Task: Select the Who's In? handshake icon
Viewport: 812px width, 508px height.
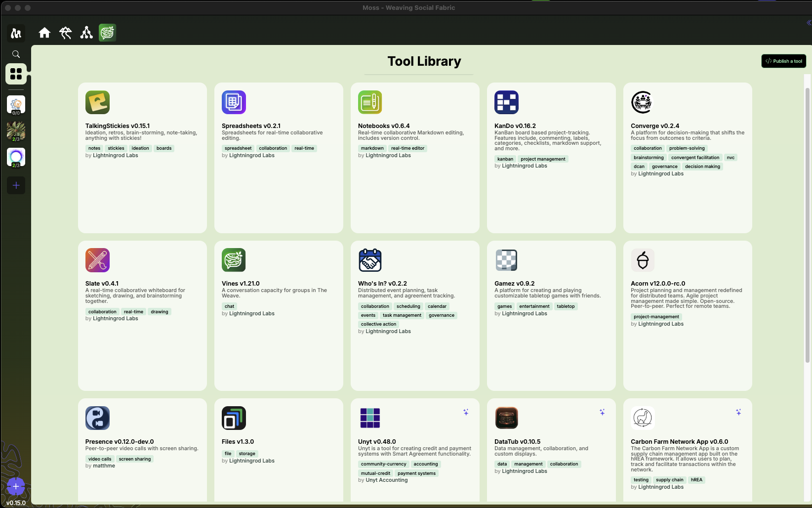Action: point(370,260)
